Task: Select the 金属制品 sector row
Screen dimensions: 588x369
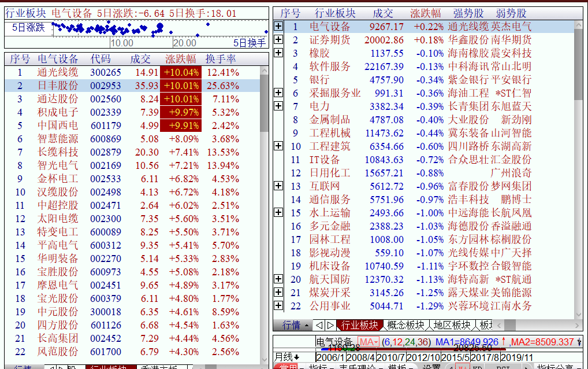Action: [429, 120]
